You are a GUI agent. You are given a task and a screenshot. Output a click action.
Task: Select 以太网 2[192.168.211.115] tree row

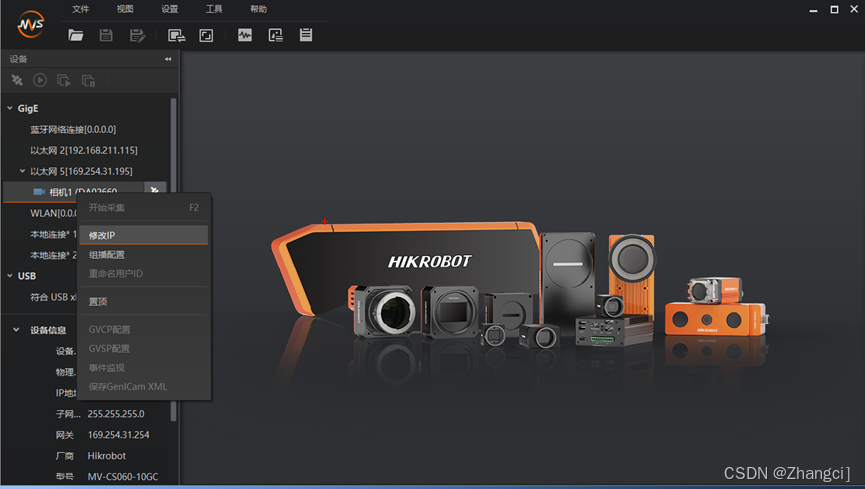point(84,150)
